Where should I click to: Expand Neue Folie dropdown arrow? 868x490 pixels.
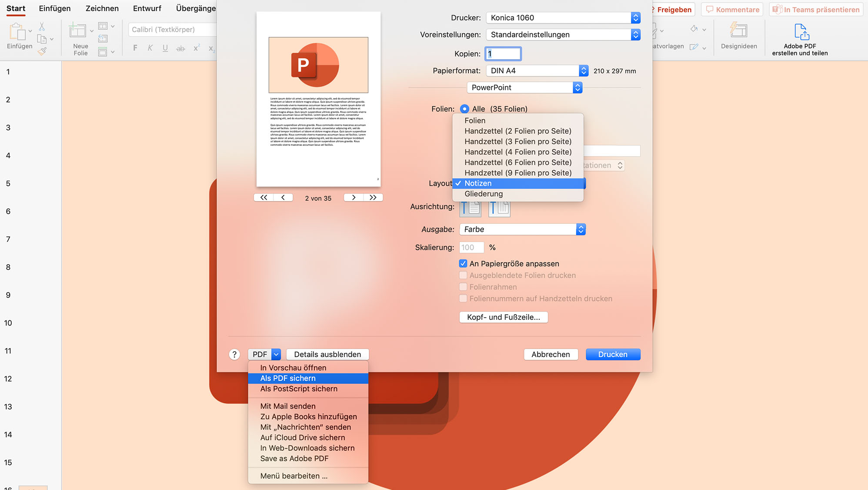(x=92, y=31)
